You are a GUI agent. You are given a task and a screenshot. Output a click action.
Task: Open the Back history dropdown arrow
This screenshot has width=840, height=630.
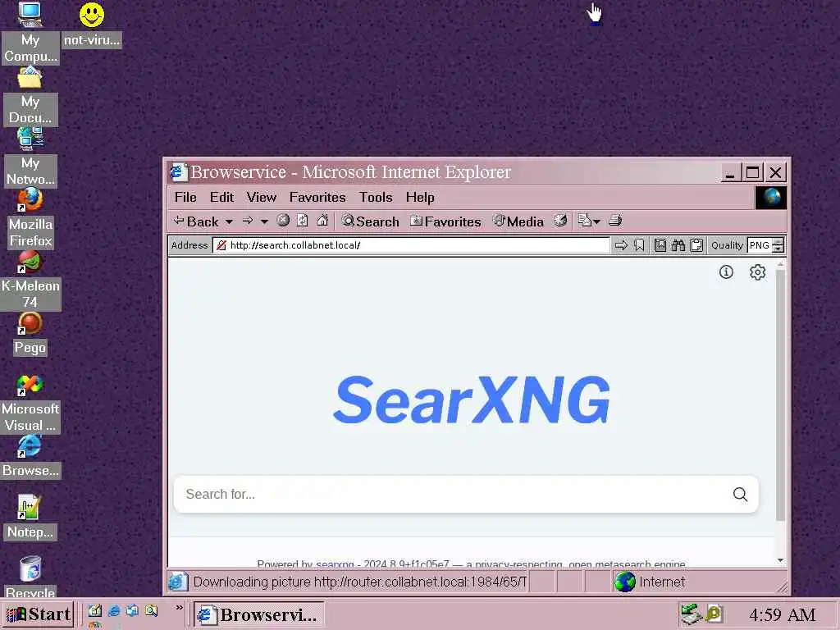[x=230, y=221]
